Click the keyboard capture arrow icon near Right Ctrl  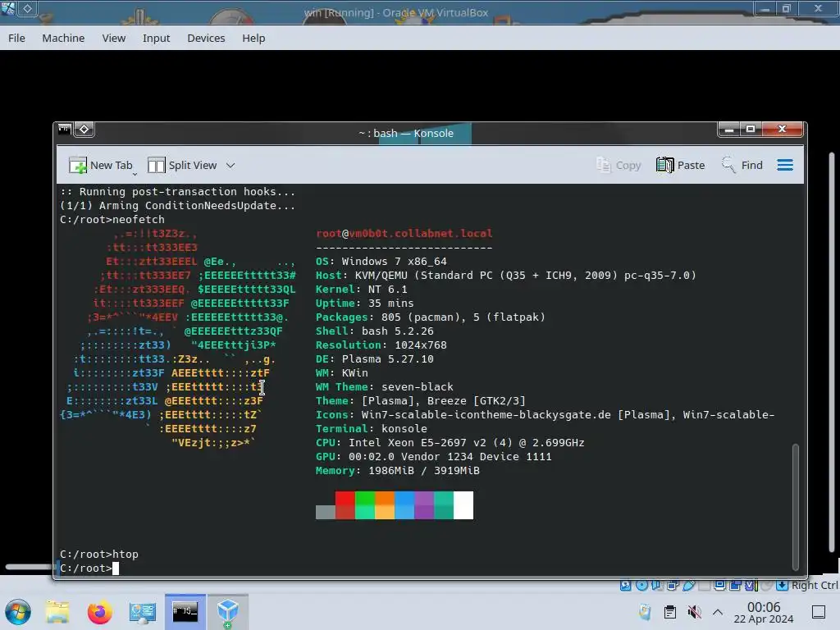[x=782, y=585]
